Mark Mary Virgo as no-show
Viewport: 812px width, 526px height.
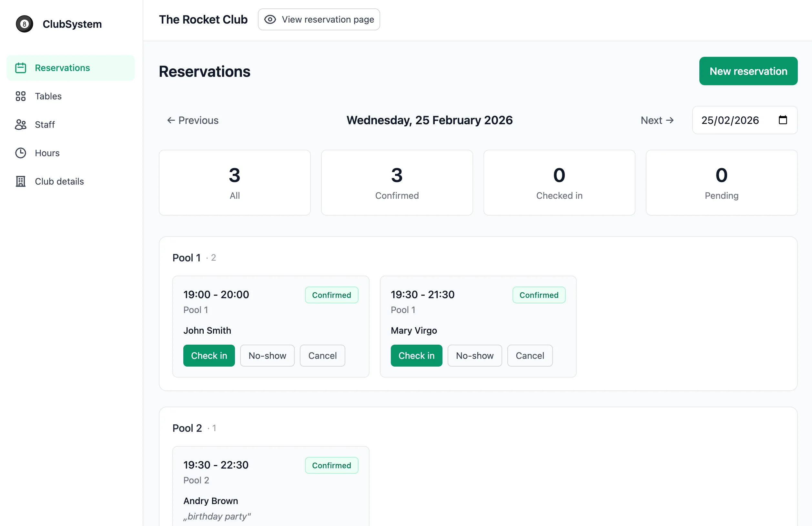tap(474, 355)
